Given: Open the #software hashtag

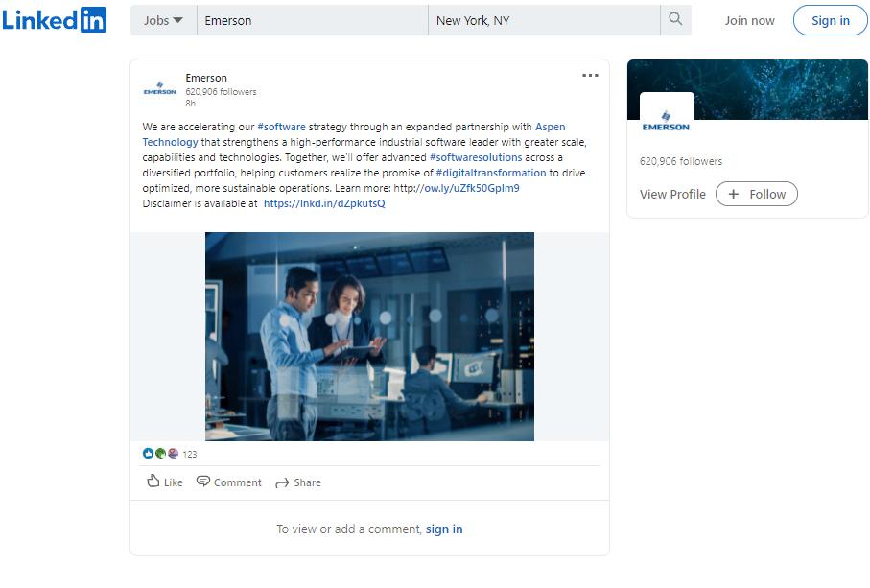Looking at the screenshot, I should [281, 127].
